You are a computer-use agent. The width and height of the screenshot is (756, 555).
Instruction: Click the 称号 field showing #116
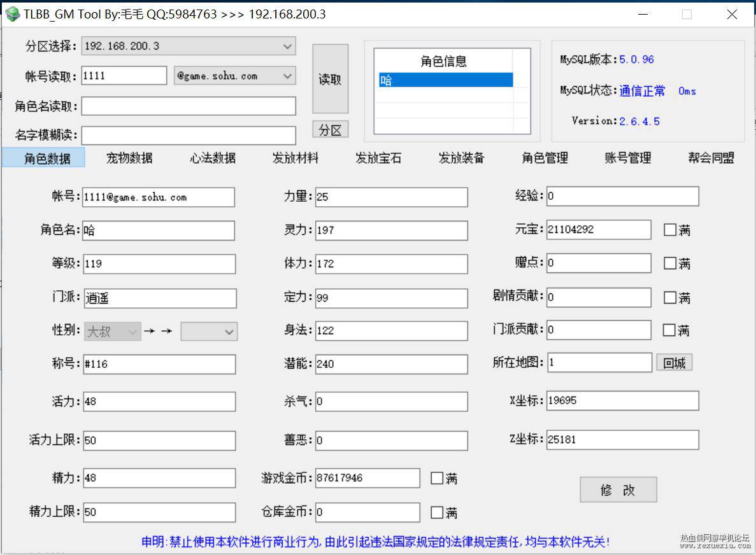(160, 364)
